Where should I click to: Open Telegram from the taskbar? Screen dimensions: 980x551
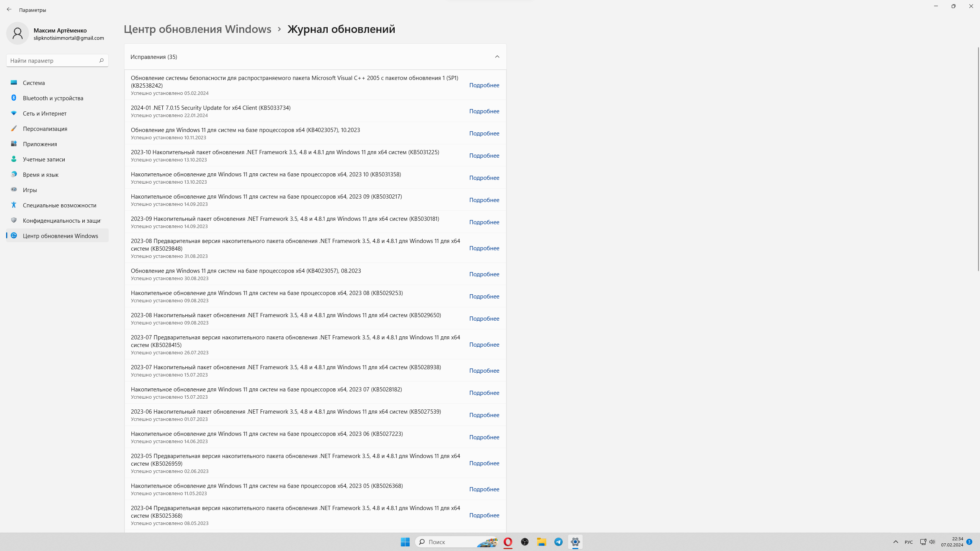[558, 542]
